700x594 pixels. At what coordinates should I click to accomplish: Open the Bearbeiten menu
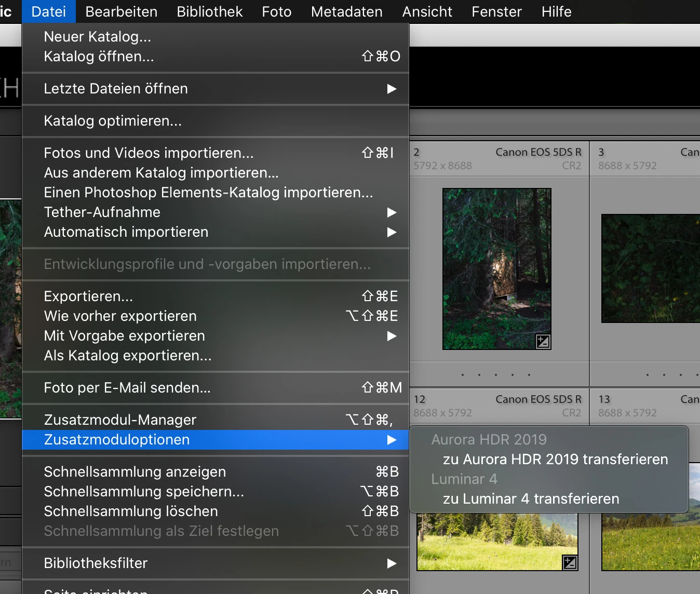click(121, 11)
